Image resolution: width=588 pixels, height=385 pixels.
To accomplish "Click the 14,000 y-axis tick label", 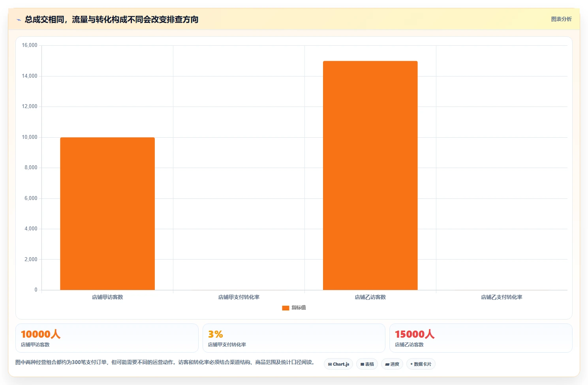I will pos(30,76).
